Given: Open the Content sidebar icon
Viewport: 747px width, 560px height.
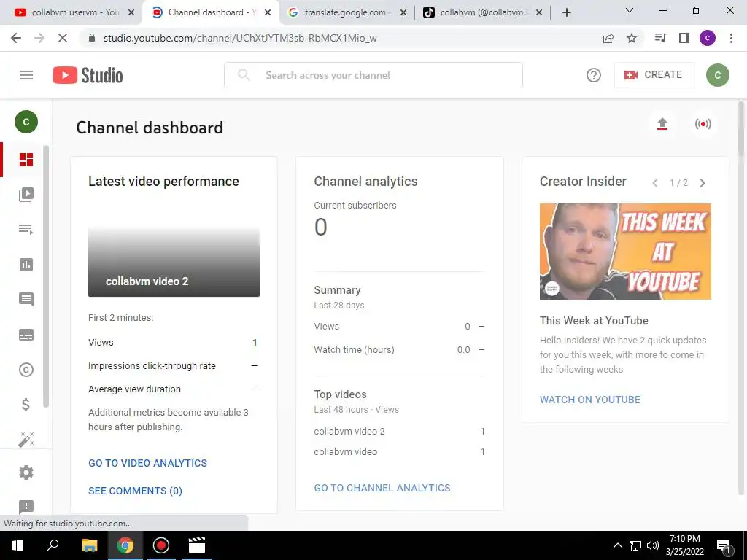Looking at the screenshot, I should point(26,194).
